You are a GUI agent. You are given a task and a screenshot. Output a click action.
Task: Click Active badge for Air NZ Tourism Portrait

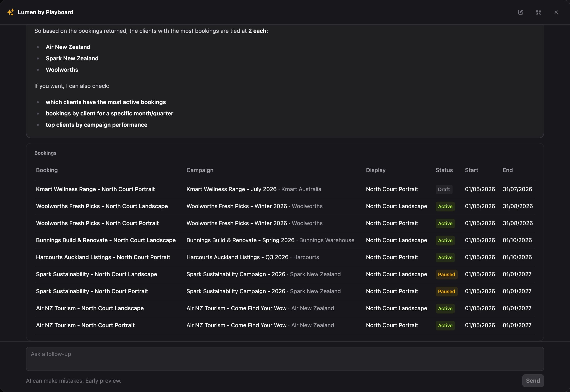[445, 325]
